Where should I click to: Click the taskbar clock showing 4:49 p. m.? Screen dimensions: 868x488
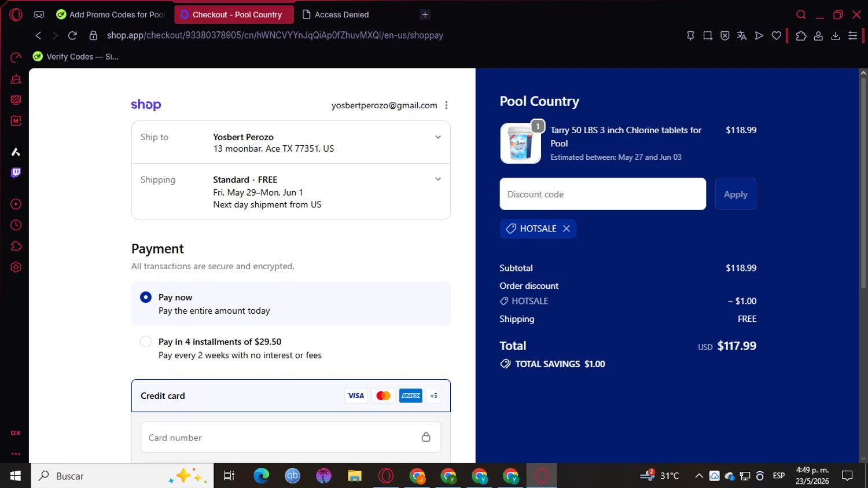812,476
